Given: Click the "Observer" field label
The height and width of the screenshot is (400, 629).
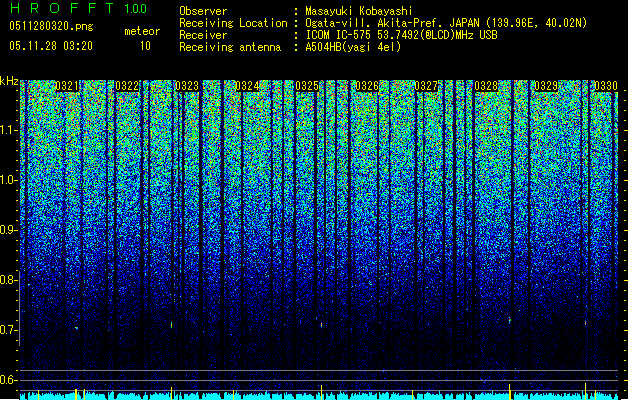Looking at the screenshot, I should click(203, 11).
